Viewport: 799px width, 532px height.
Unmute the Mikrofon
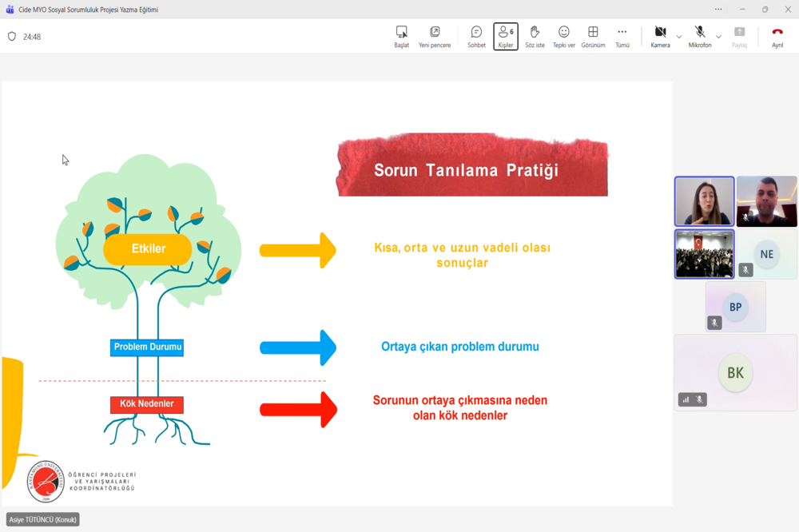click(x=700, y=37)
